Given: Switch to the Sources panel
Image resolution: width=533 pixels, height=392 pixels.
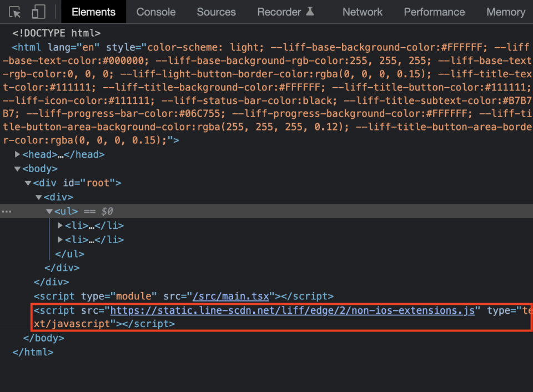Looking at the screenshot, I should (x=216, y=12).
